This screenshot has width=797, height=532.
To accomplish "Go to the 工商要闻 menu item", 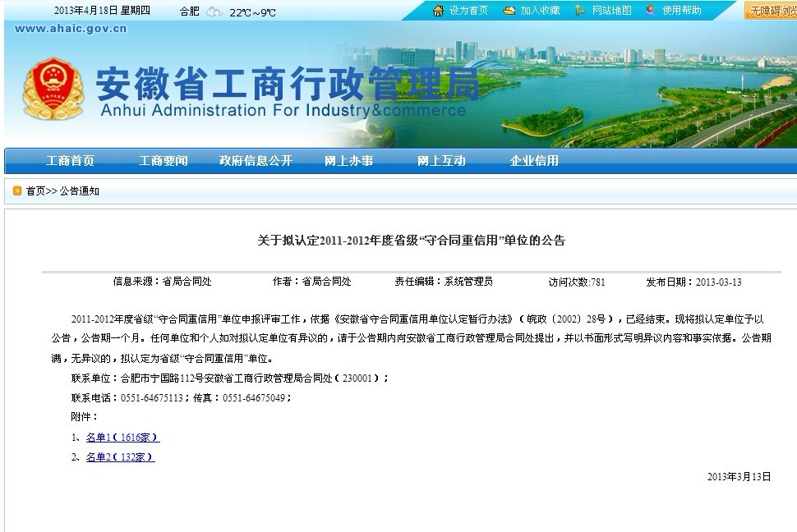I will point(163,161).
